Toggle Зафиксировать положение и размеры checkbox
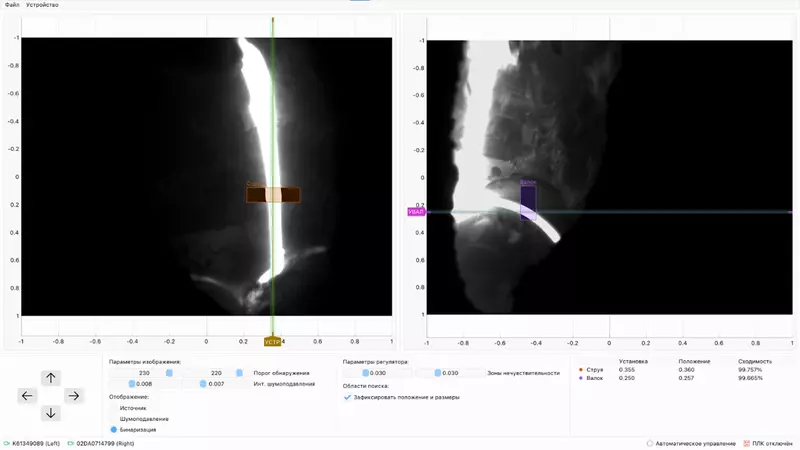Viewport: 800px width, 450px height. (x=347, y=397)
